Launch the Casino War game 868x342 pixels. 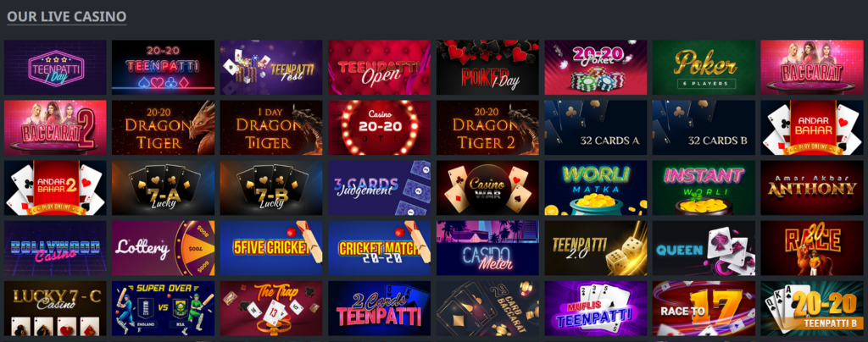click(487, 188)
